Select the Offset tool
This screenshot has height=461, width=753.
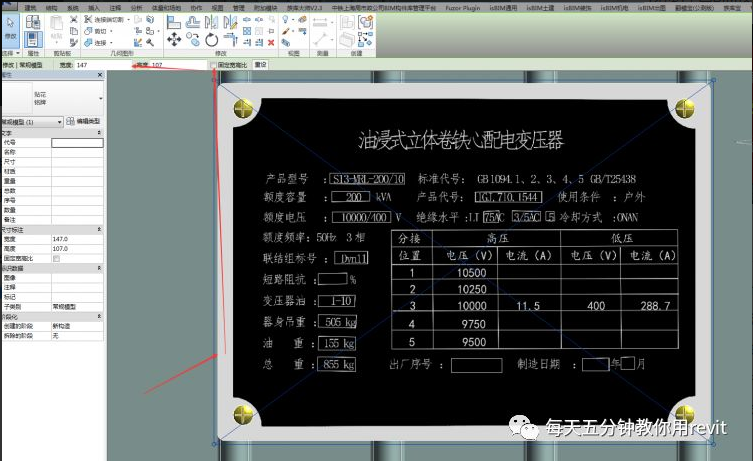[193, 22]
